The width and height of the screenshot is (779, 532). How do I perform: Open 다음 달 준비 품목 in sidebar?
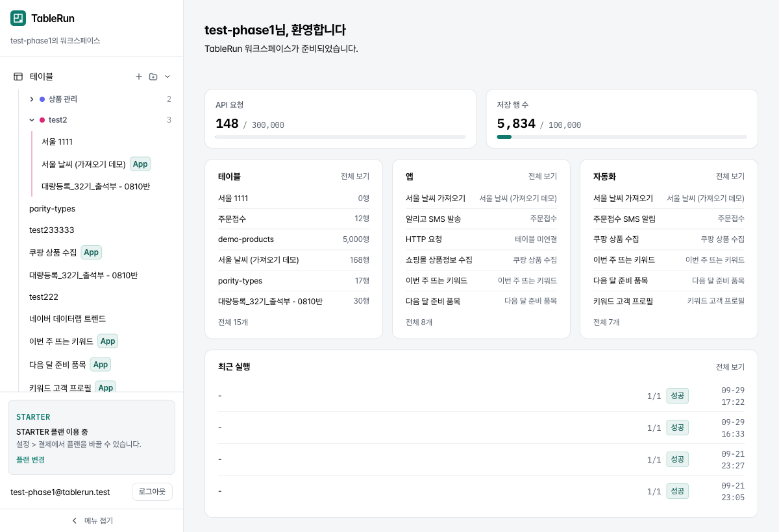58,365
